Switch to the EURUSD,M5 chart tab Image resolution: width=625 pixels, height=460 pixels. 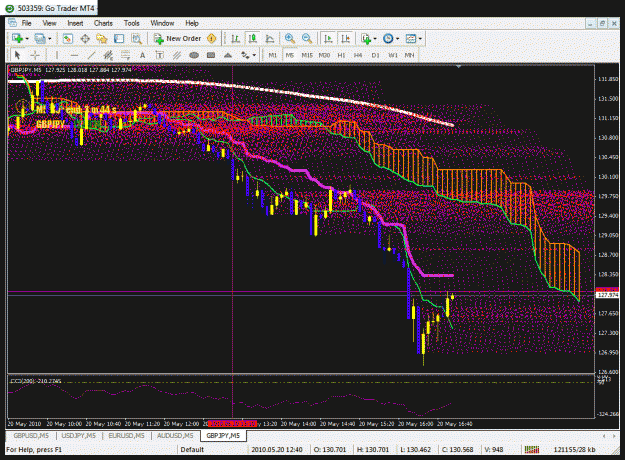point(126,436)
